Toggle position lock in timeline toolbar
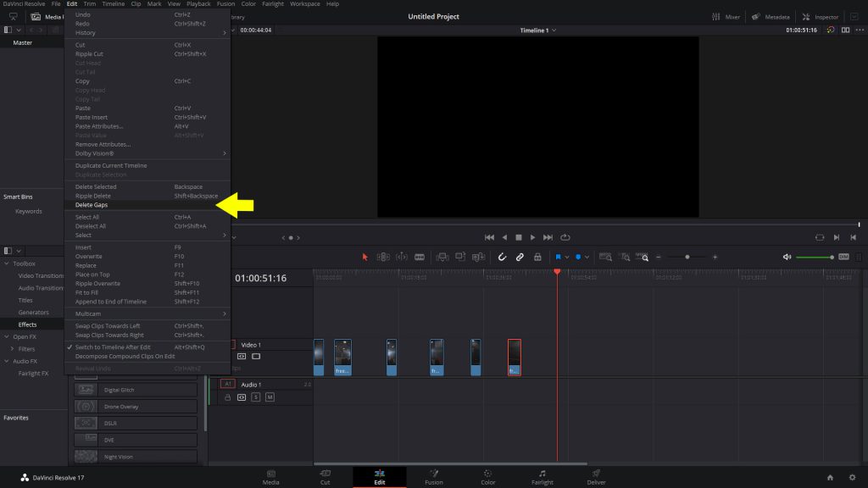868x488 pixels. coord(537,258)
